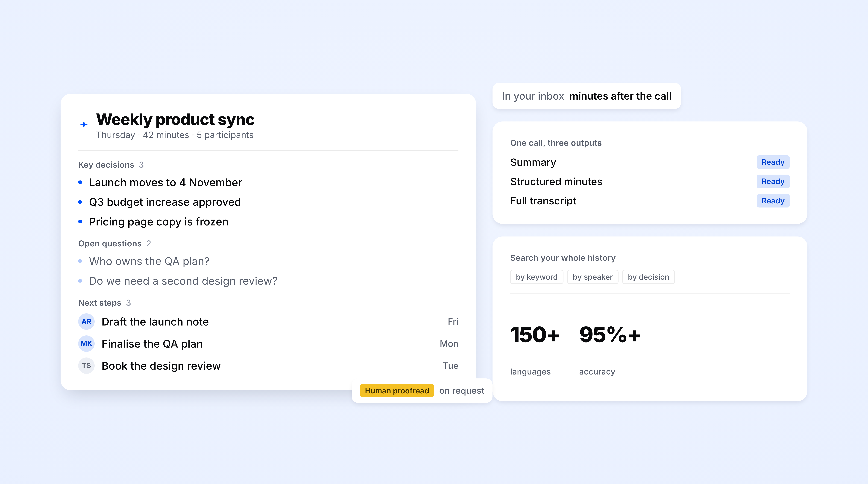Select the One call, three outputs heading
The width and height of the screenshot is (868, 484).
click(556, 143)
